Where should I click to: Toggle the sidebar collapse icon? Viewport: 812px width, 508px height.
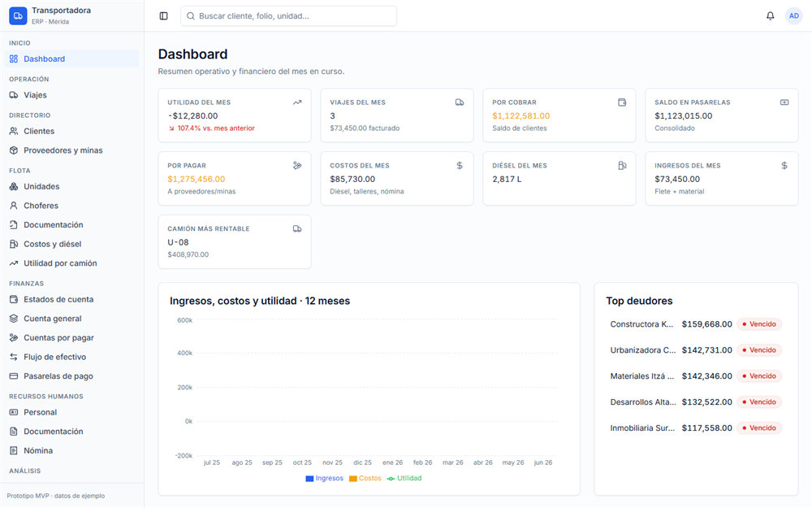pos(164,16)
